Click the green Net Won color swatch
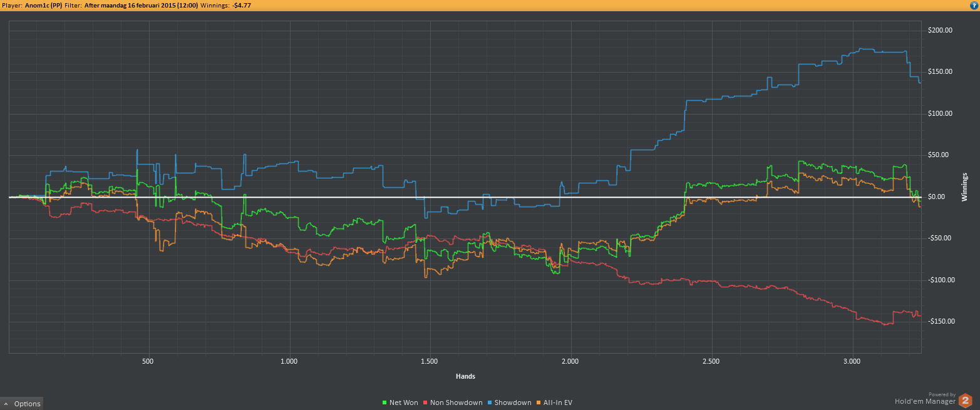 (384, 402)
